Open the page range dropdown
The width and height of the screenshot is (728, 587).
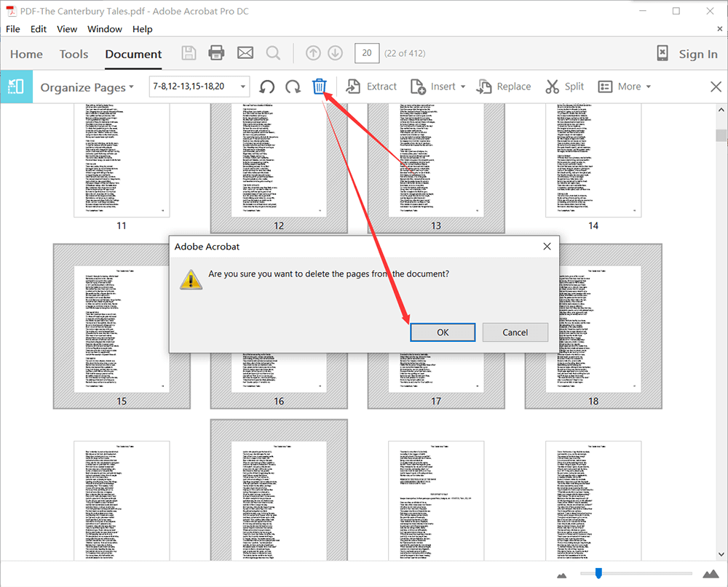(x=242, y=87)
